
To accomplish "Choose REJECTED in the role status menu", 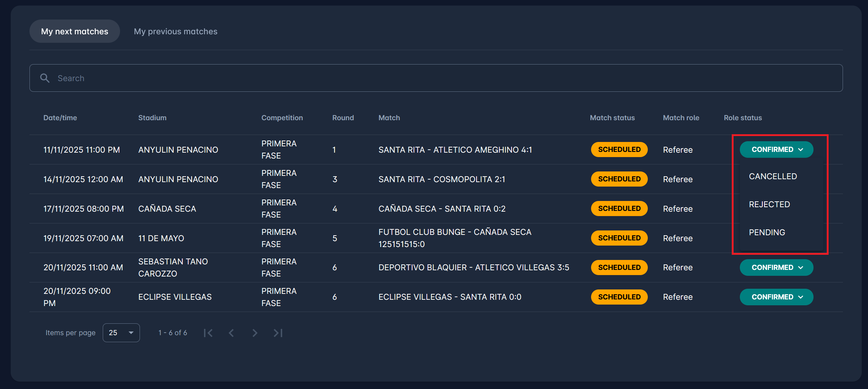I will tap(769, 205).
